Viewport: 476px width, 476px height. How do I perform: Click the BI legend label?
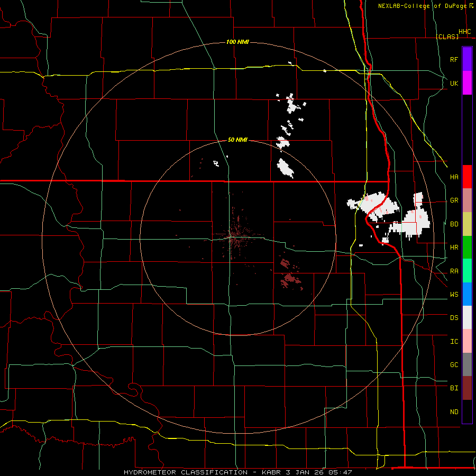(x=454, y=388)
